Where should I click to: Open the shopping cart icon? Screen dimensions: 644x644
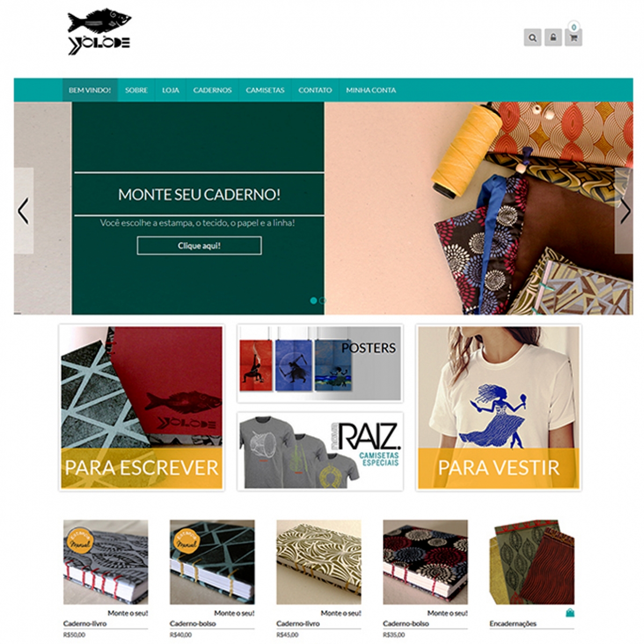click(x=573, y=38)
